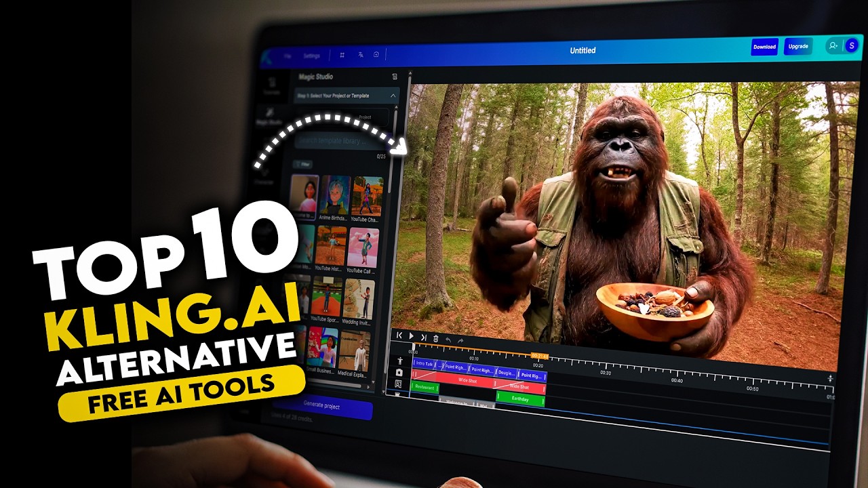Select the Untitled project title

pyautogui.click(x=583, y=50)
